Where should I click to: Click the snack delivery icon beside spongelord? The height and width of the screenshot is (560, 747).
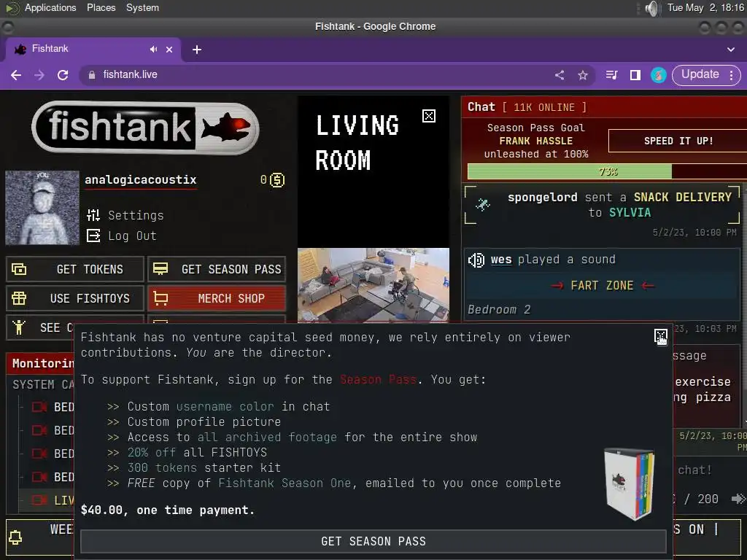click(483, 204)
